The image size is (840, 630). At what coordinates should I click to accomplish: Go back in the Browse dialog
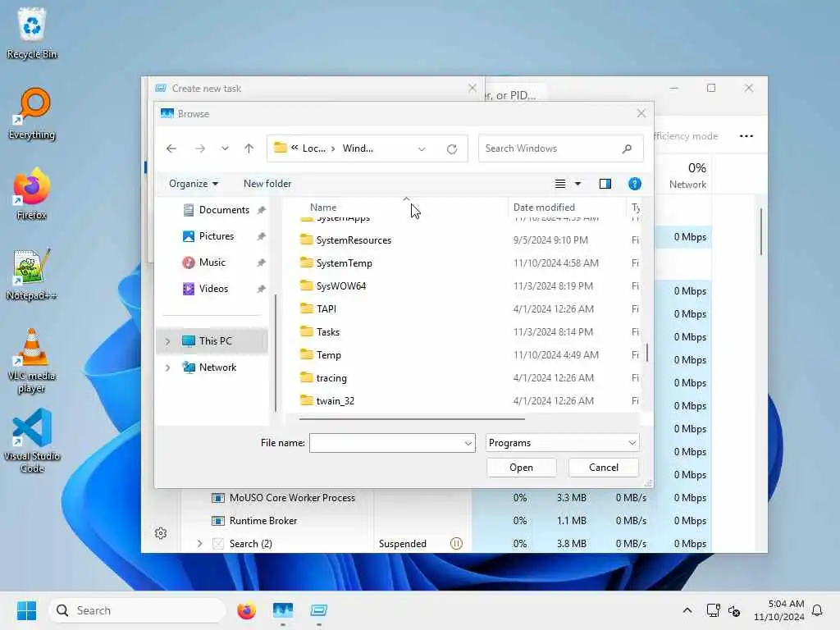(171, 148)
